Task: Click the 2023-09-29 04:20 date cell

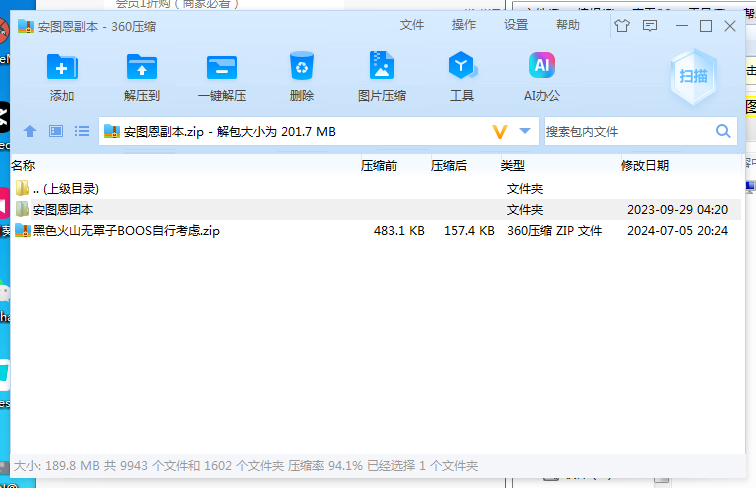Action: coord(677,210)
